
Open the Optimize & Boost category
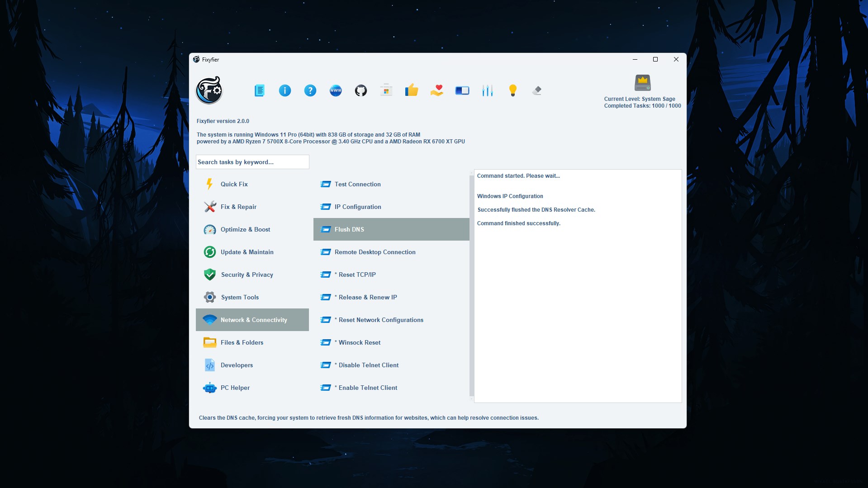(x=252, y=229)
